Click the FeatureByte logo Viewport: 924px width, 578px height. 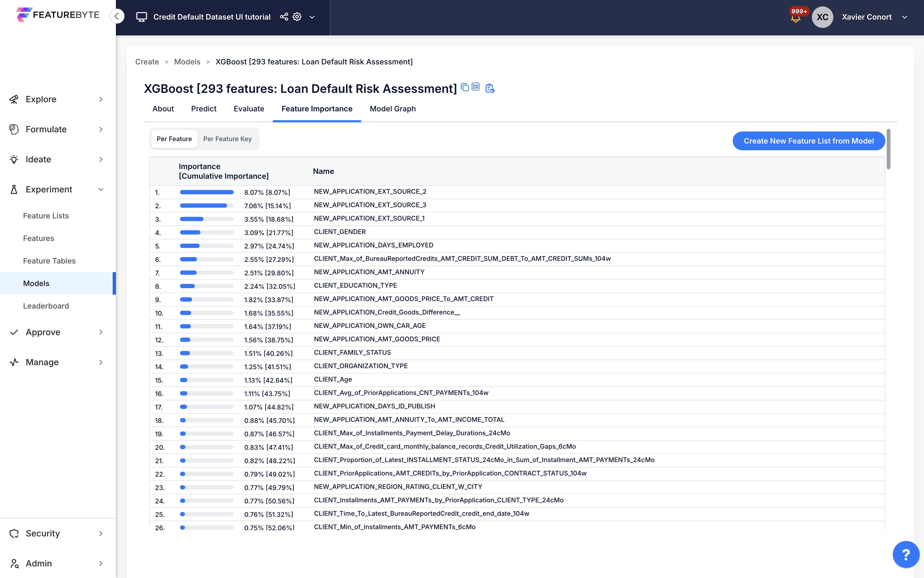click(x=57, y=14)
